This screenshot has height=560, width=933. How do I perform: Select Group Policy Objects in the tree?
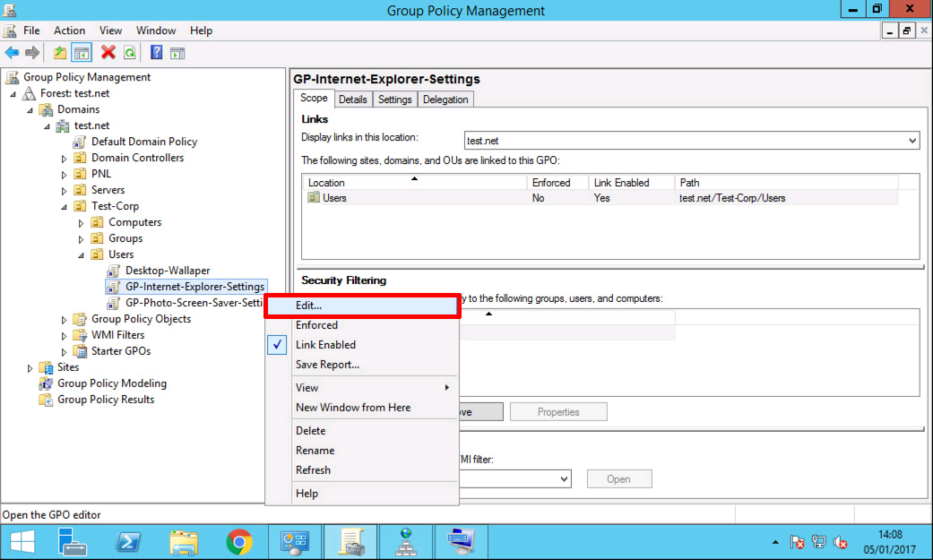141,319
